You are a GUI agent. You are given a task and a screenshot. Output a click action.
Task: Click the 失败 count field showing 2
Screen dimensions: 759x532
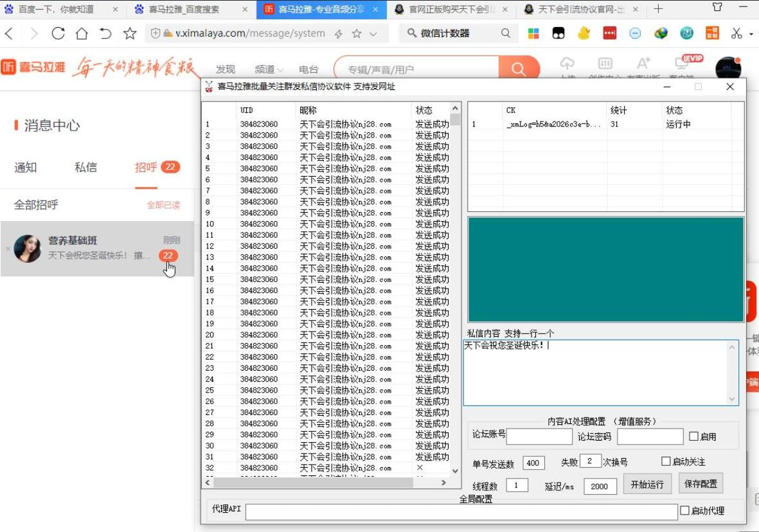click(x=590, y=461)
